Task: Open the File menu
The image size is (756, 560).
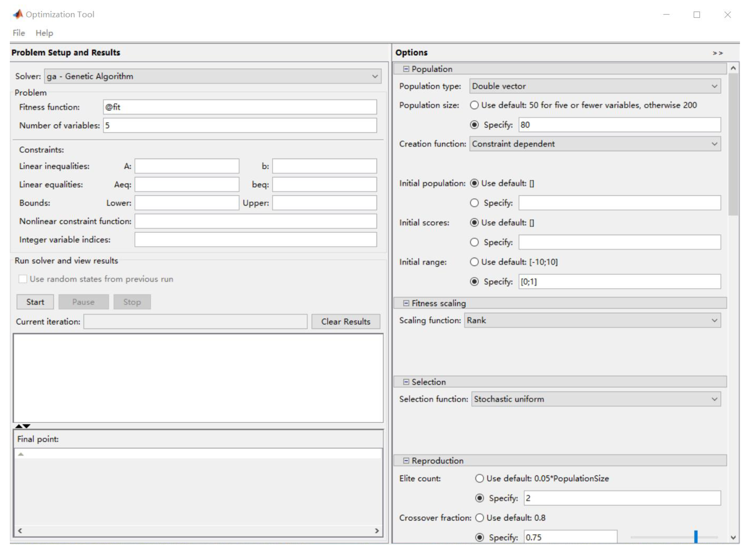Action: coord(19,33)
